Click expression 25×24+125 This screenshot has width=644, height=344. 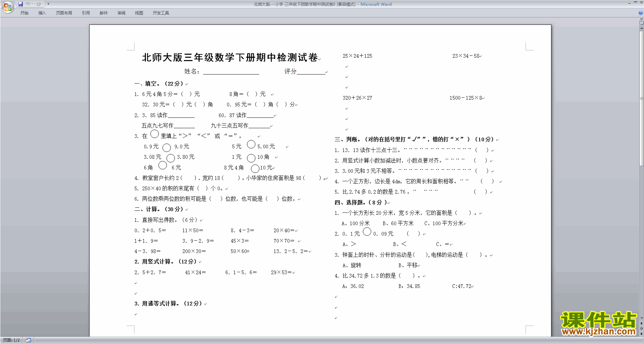pyautogui.click(x=357, y=56)
